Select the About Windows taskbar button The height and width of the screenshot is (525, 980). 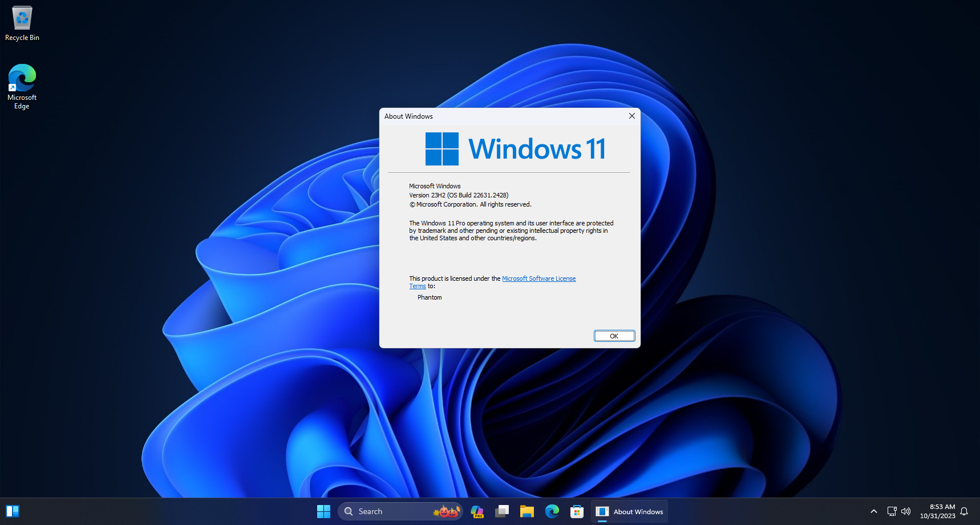click(630, 511)
